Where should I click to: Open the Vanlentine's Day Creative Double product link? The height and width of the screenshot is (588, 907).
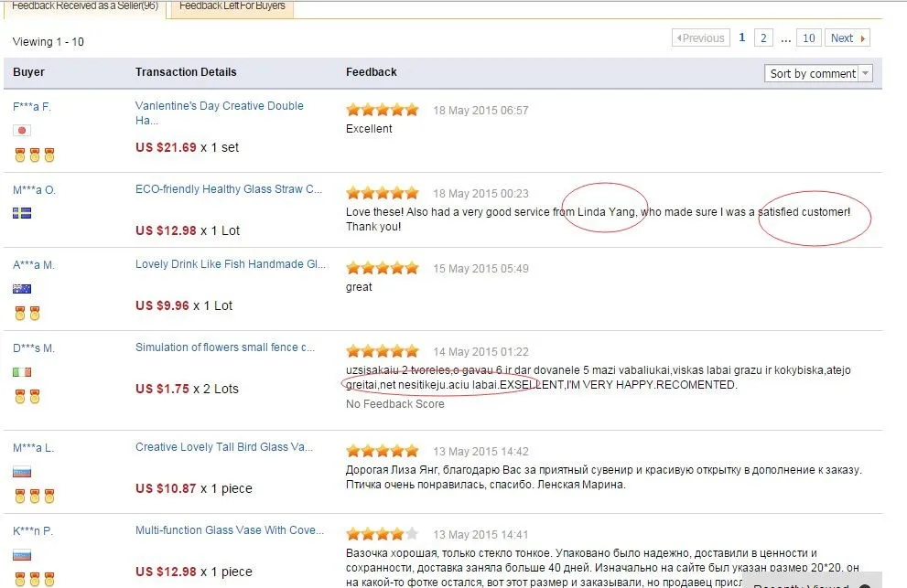coord(220,112)
